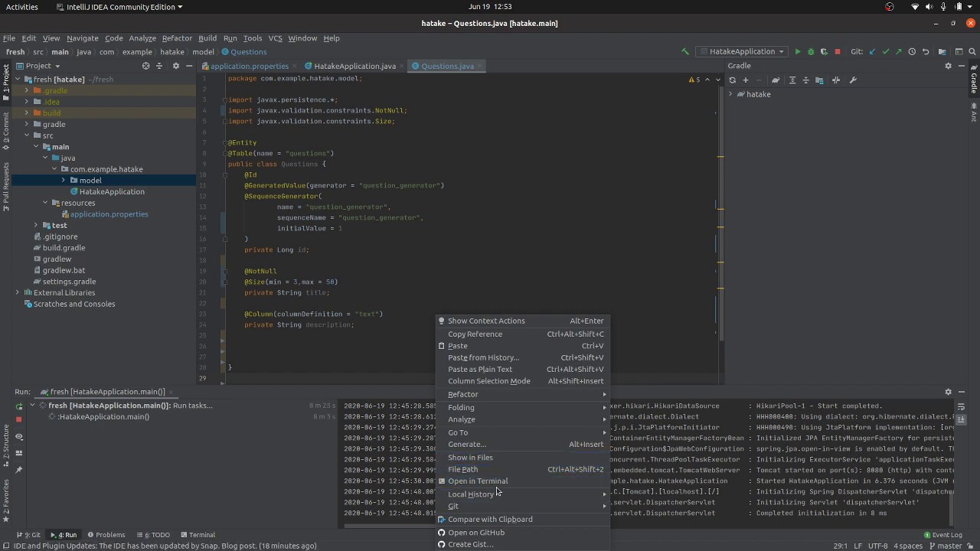The image size is (980, 551).
Task: Open the Event Log
Action: (x=942, y=535)
